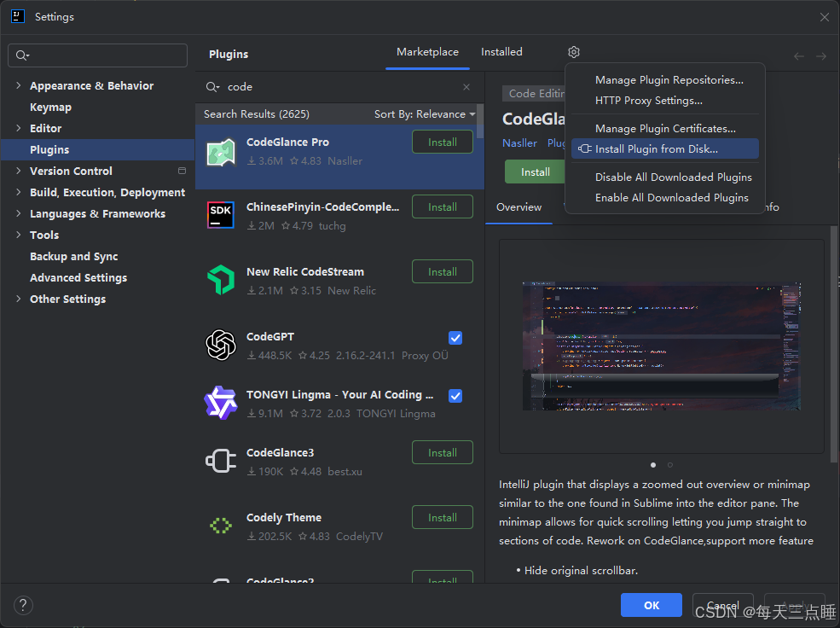Click the Code Editing category tag
Screen dimensions: 840x628
click(536, 94)
